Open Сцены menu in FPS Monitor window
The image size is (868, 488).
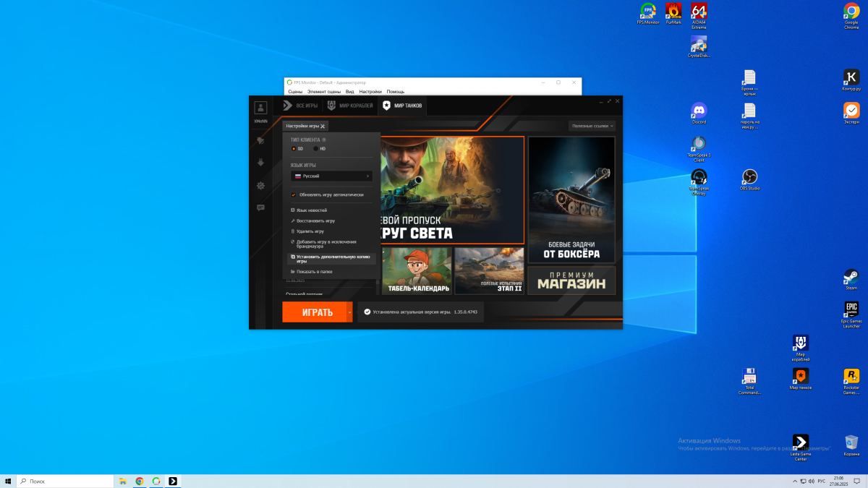[x=295, y=92]
